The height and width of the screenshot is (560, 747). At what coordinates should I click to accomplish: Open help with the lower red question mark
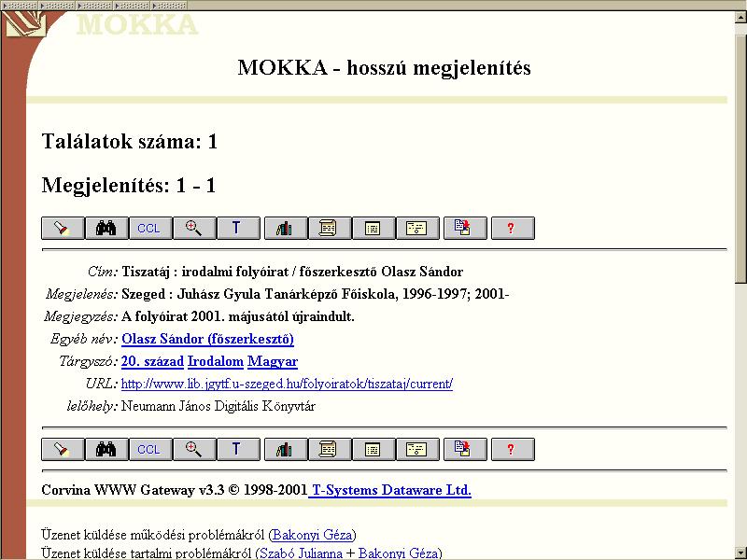coord(512,450)
